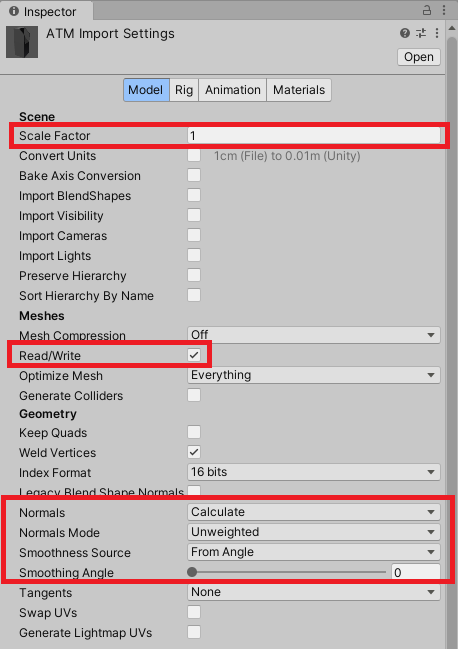
Task: Open the Tangents dropdown
Action: click(x=314, y=592)
